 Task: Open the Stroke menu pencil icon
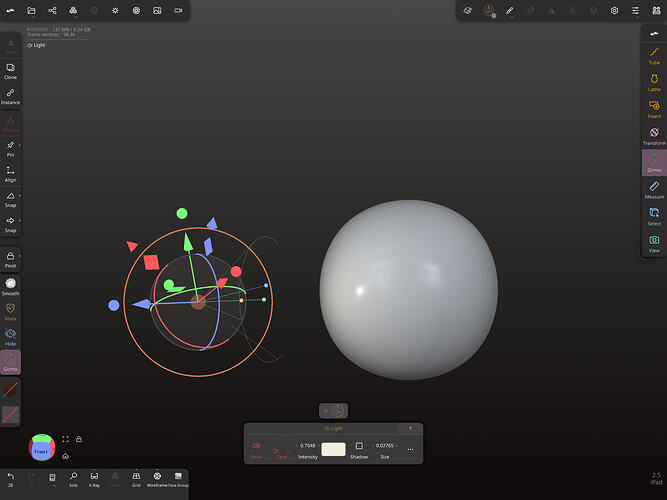pos(510,11)
